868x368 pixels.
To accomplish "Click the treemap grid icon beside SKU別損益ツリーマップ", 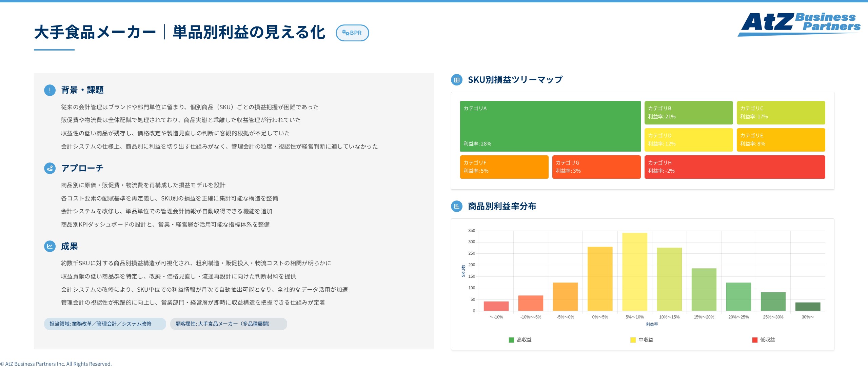I will [x=457, y=79].
